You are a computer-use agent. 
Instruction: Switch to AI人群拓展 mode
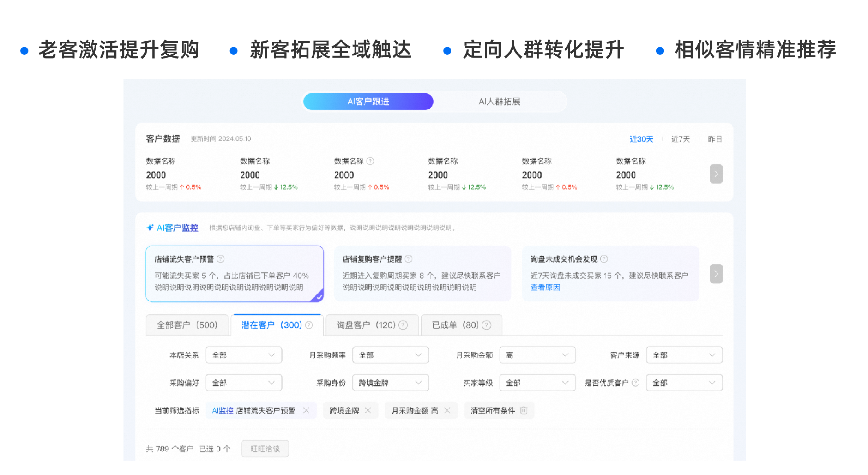(499, 101)
